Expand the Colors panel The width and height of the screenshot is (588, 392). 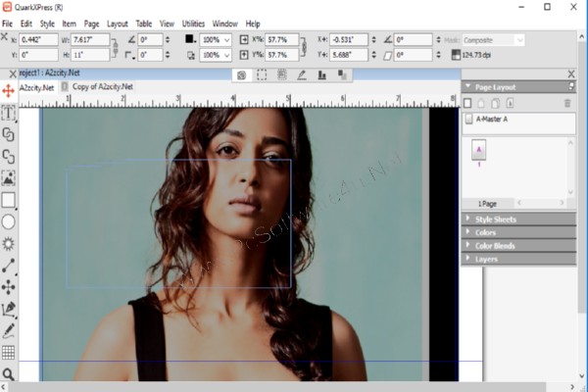467,232
